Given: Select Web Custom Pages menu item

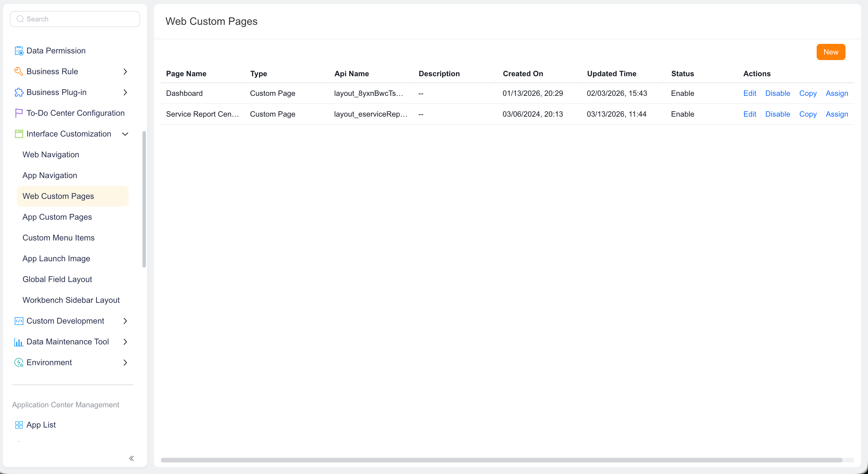Looking at the screenshot, I should 73,196.
